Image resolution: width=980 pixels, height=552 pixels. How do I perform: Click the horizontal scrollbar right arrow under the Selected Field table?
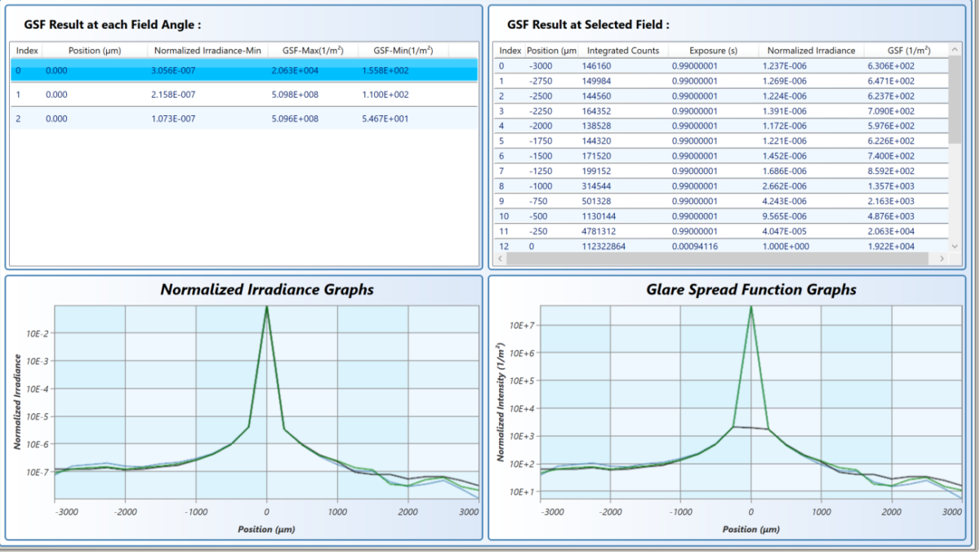click(941, 259)
